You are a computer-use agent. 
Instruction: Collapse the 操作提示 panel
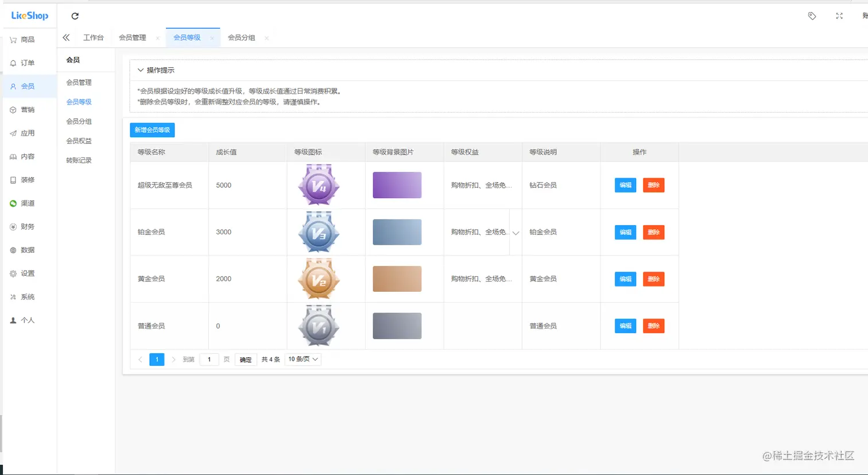point(141,70)
